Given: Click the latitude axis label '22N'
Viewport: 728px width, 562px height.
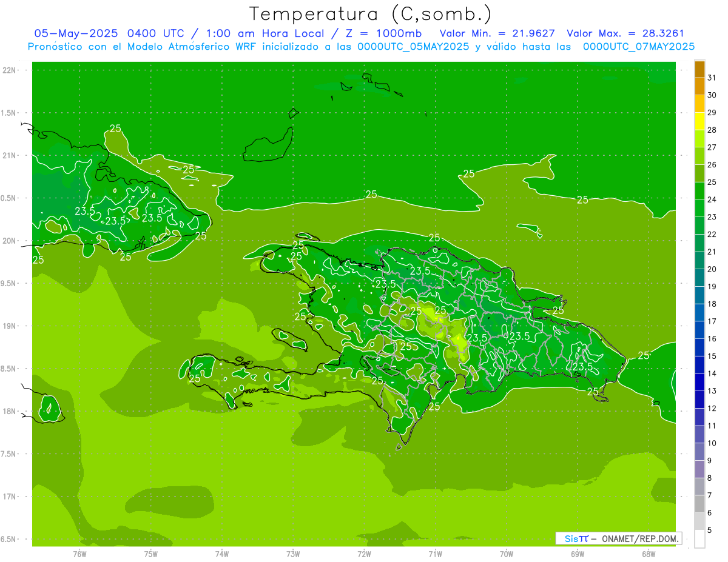Looking at the screenshot, I should [9, 70].
